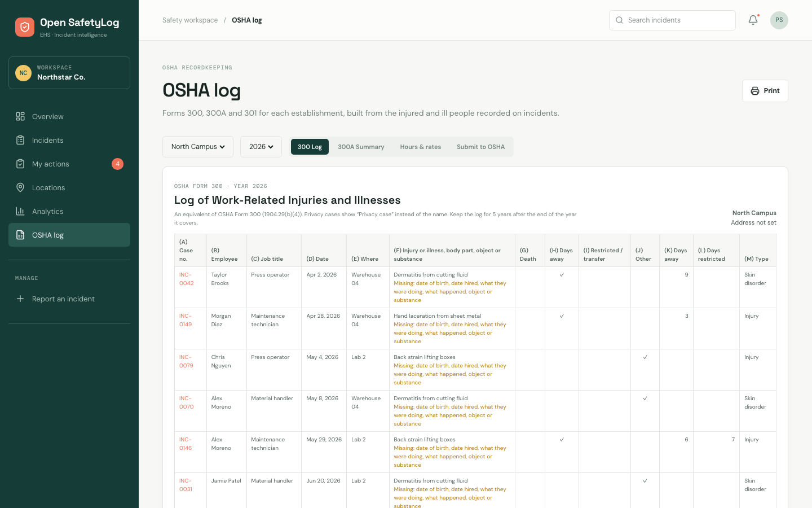The width and height of the screenshot is (812, 508).
Task: Click the NC workspace badge
Action: pos(23,73)
